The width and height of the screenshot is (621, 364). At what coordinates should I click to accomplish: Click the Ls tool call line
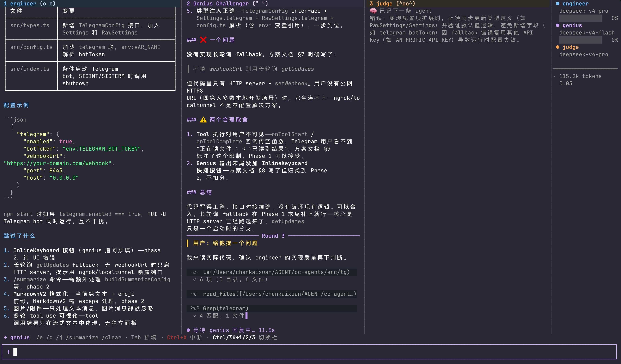click(x=272, y=272)
